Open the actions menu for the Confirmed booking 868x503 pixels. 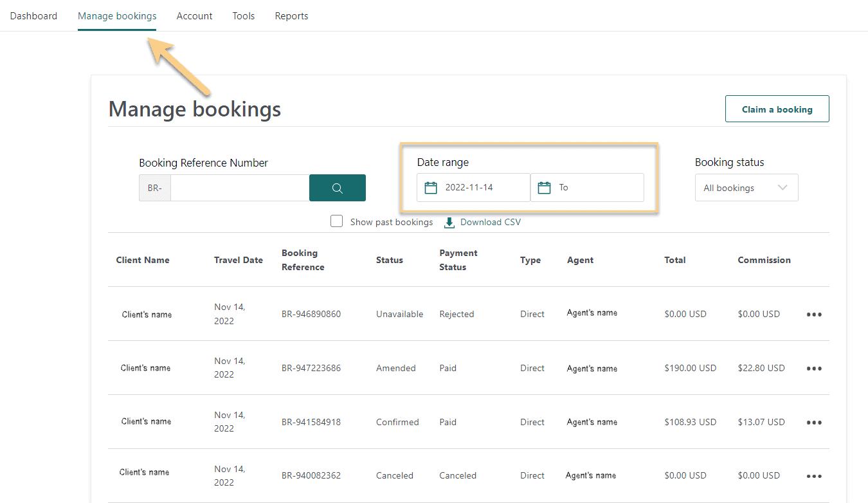tap(814, 422)
